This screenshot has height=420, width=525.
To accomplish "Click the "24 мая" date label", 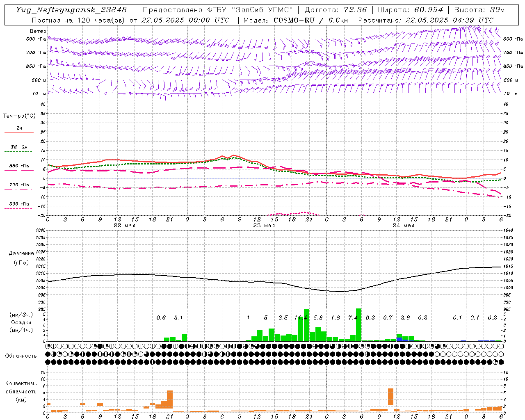I will [404, 226].
